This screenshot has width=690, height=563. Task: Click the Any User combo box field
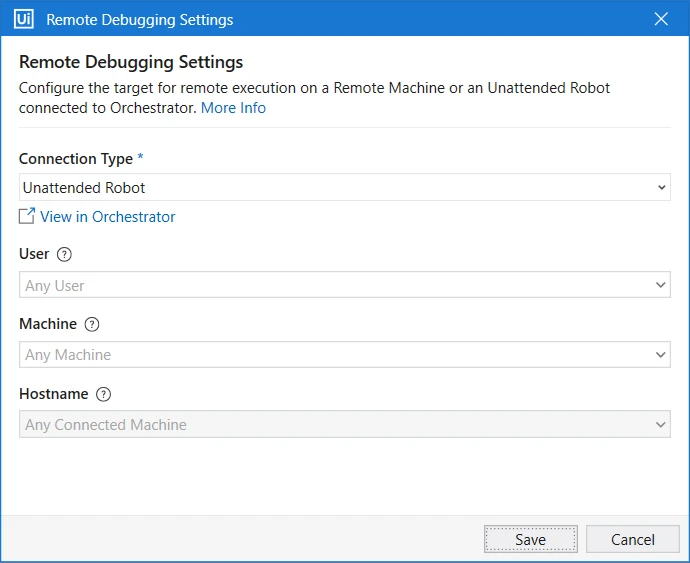[x=345, y=285]
